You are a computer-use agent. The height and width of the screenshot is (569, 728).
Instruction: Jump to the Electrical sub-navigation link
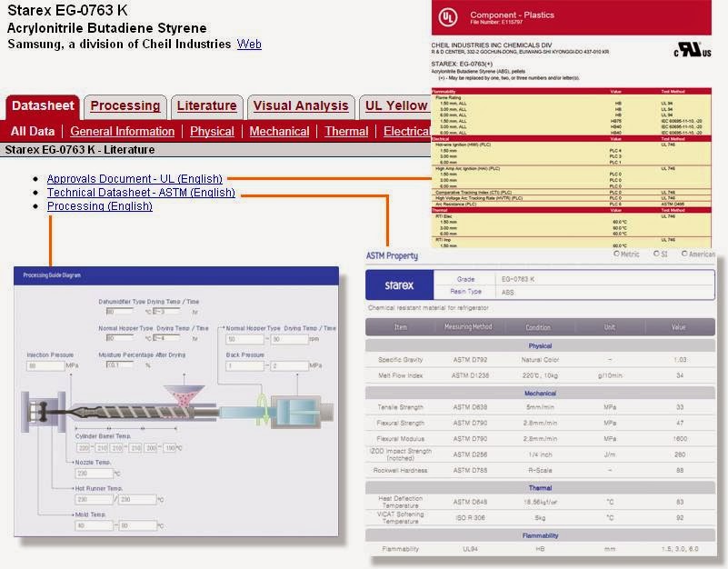(406, 132)
